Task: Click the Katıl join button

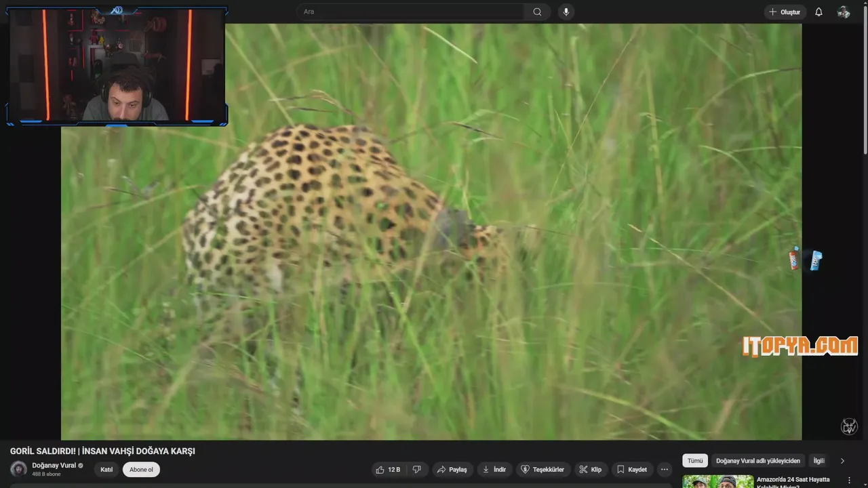Action: (x=106, y=470)
